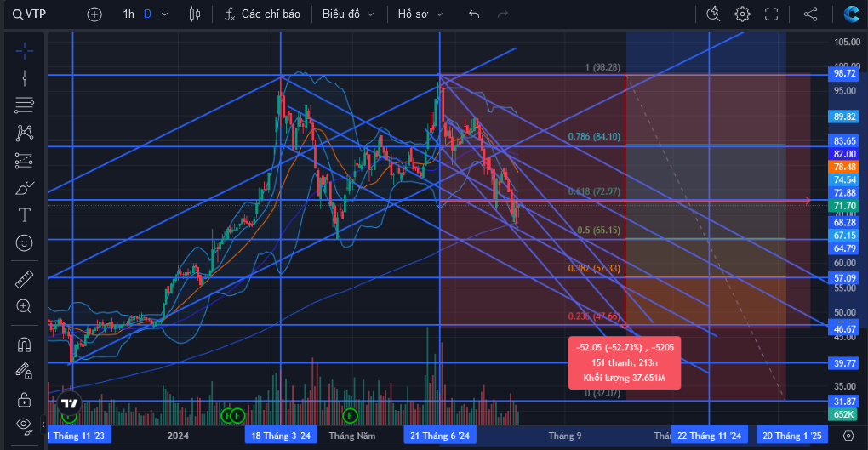The image size is (868, 450).
Task: Click the orange 78.48 price label
Action: [x=844, y=167]
